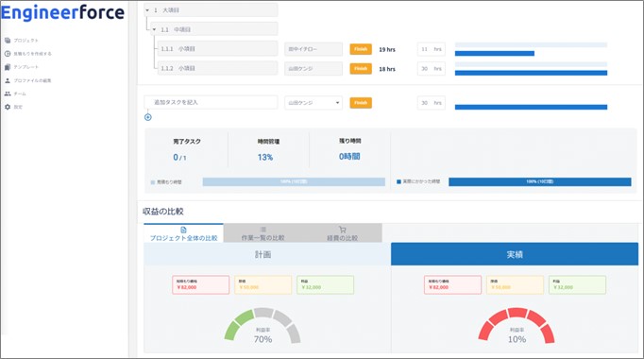Switch to プロジェクト全体の比較 tab
644x359 pixels.
tap(183, 233)
